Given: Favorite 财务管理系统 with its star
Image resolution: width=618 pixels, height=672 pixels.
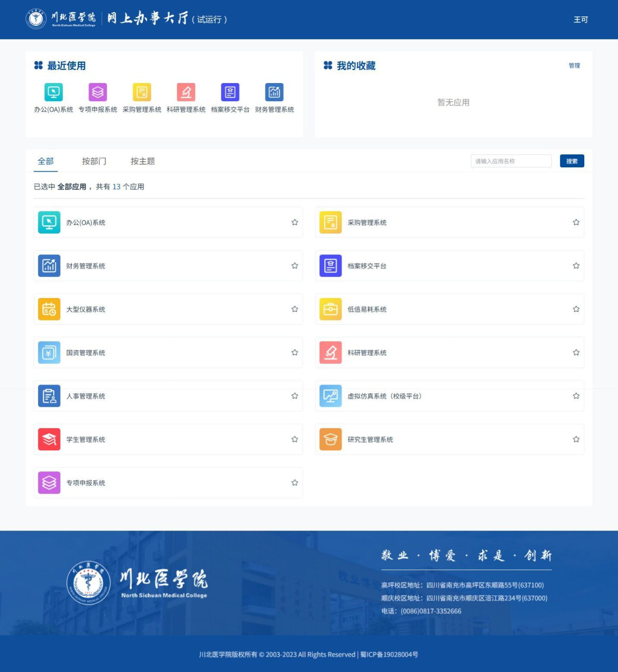Looking at the screenshot, I should [x=295, y=266].
